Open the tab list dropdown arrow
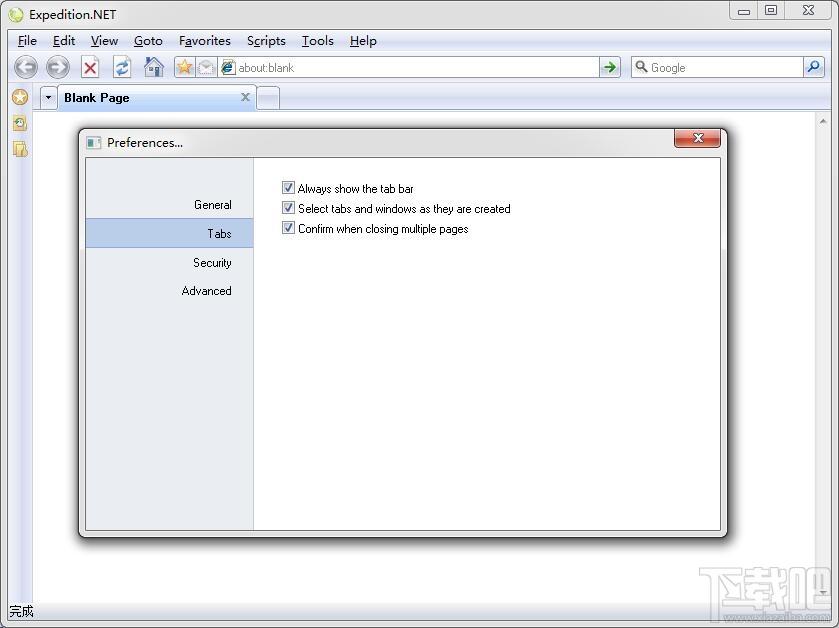The height and width of the screenshot is (628, 839). pyautogui.click(x=48, y=97)
